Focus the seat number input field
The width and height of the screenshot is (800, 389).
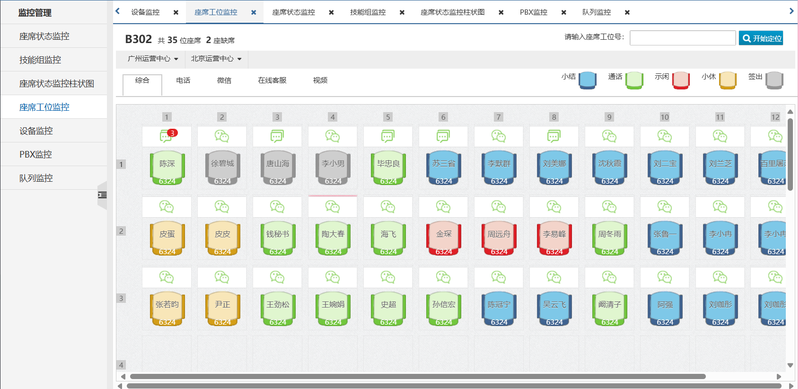pos(683,38)
